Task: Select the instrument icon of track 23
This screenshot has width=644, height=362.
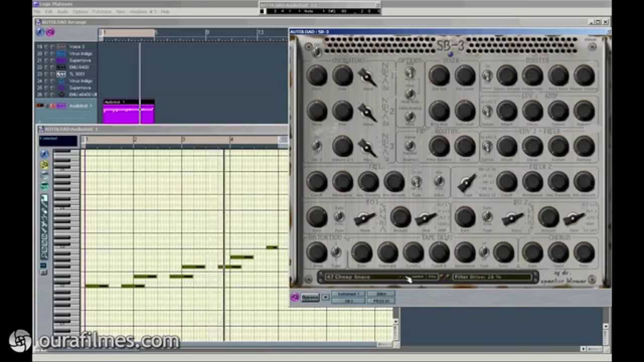Action: [61, 74]
